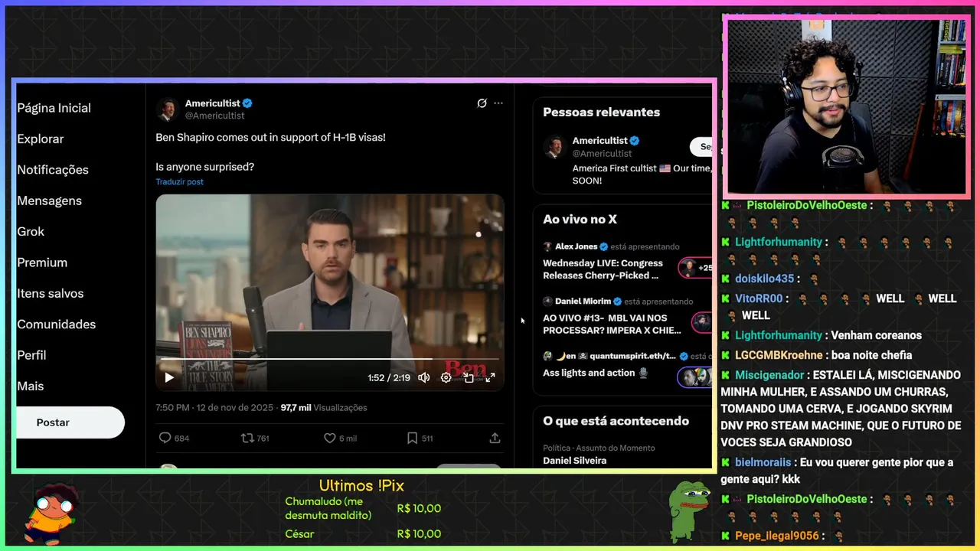Open Perfil in sidebar
980x551 pixels.
pyautogui.click(x=31, y=355)
